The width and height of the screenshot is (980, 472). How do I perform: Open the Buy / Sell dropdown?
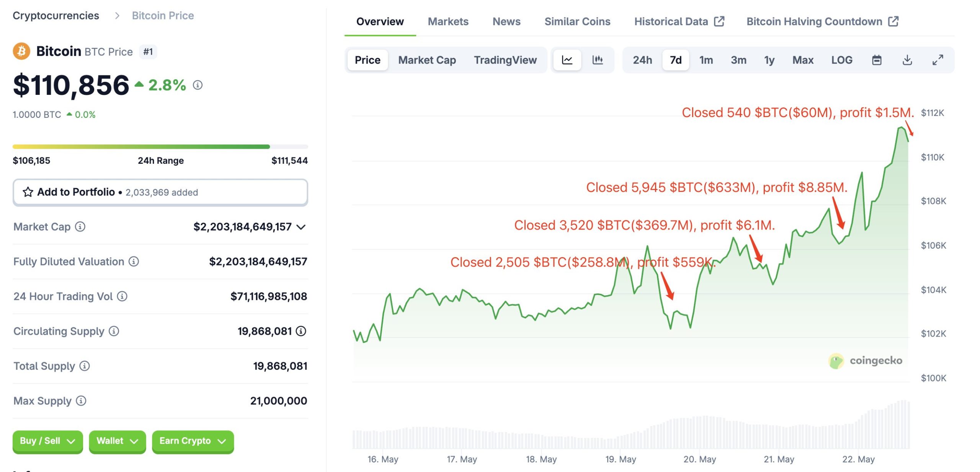47,441
